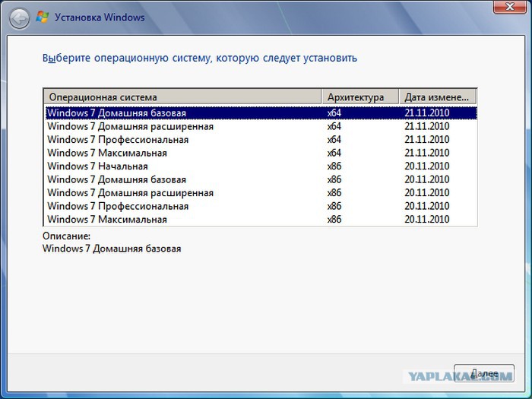Screen dimensions: 532x399
Task: Click the Windows flag logo icon
Action: [43, 17]
